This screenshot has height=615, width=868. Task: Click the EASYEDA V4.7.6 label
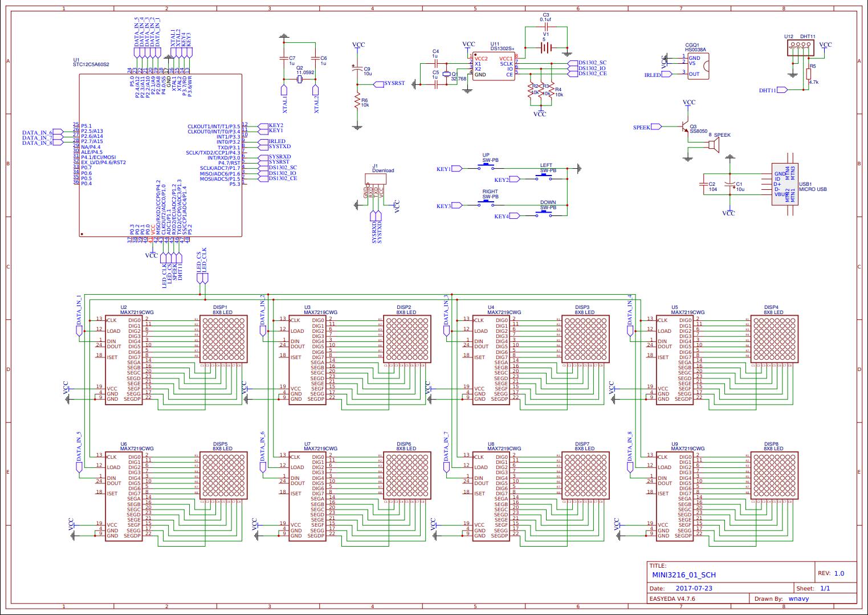click(x=673, y=599)
